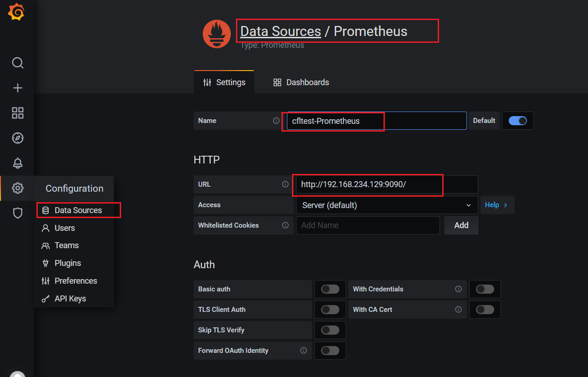Image resolution: width=588 pixels, height=377 pixels.
Task: Click the Grafana logo home icon
Action: pyautogui.click(x=16, y=12)
